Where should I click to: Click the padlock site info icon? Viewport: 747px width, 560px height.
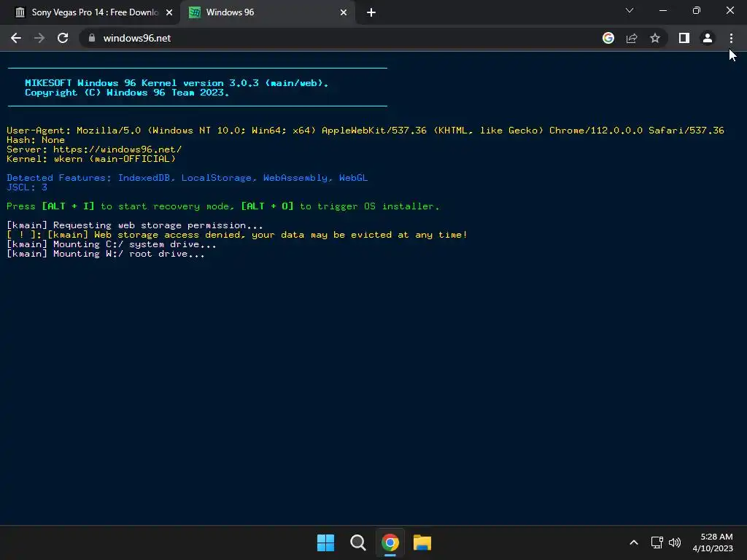point(92,38)
